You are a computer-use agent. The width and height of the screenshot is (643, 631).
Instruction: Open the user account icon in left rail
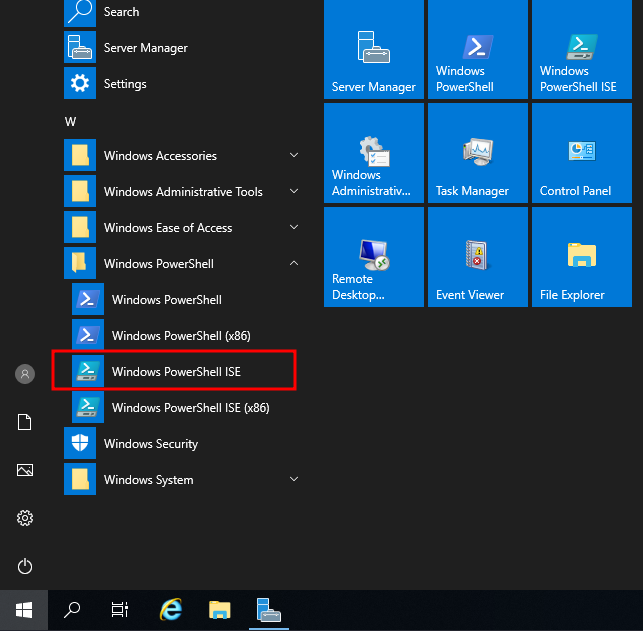[x=25, y=374]
